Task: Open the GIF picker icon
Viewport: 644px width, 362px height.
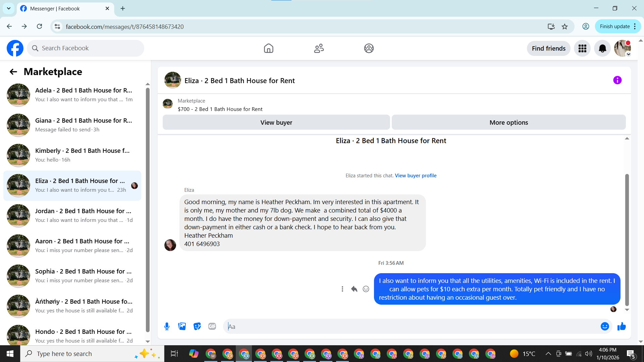Action: click(x=212, y=326)
